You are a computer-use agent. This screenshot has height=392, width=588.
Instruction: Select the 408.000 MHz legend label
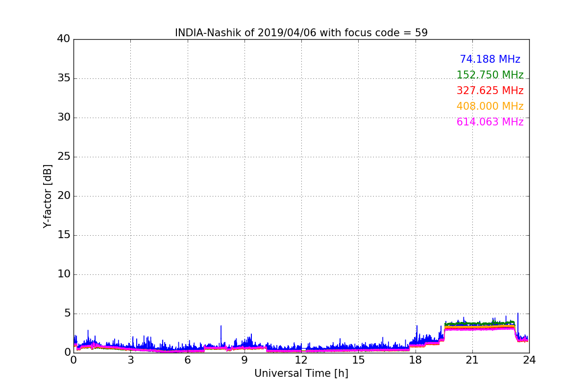(490, 106)
